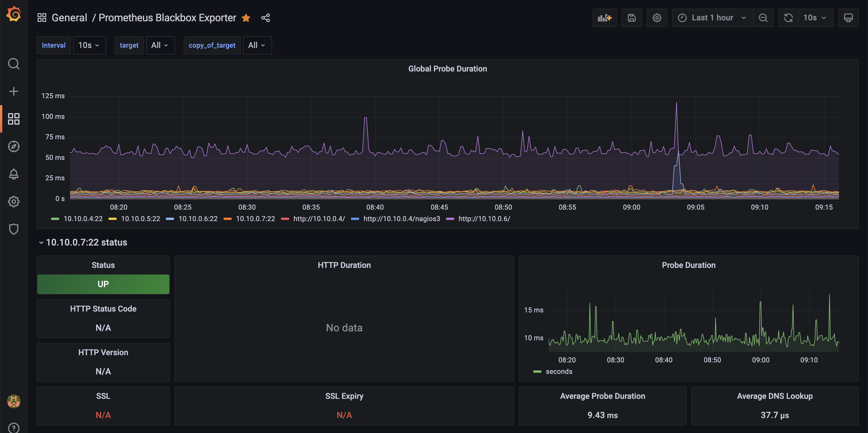Open the Alerting bell icon

click(x=13, y=174)
